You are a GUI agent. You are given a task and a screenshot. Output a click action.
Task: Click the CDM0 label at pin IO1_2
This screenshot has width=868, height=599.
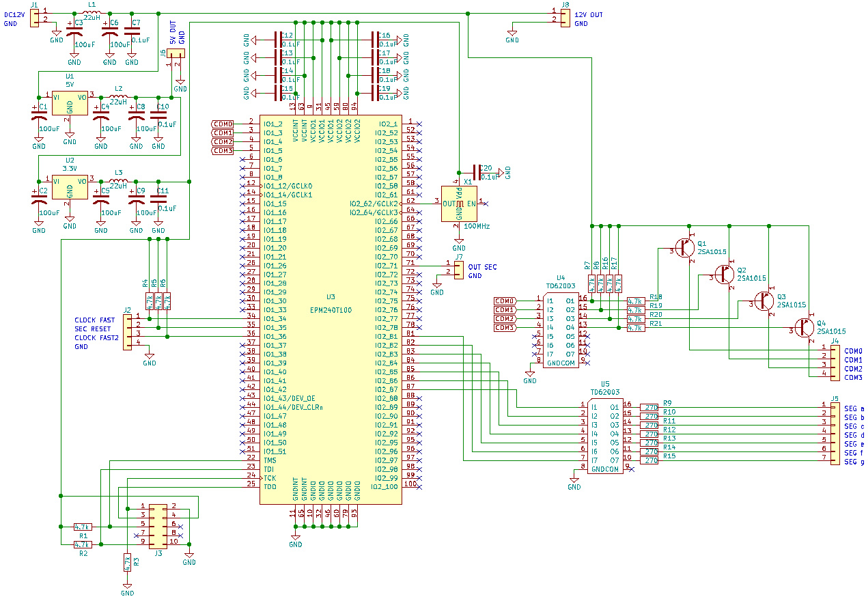223,124
